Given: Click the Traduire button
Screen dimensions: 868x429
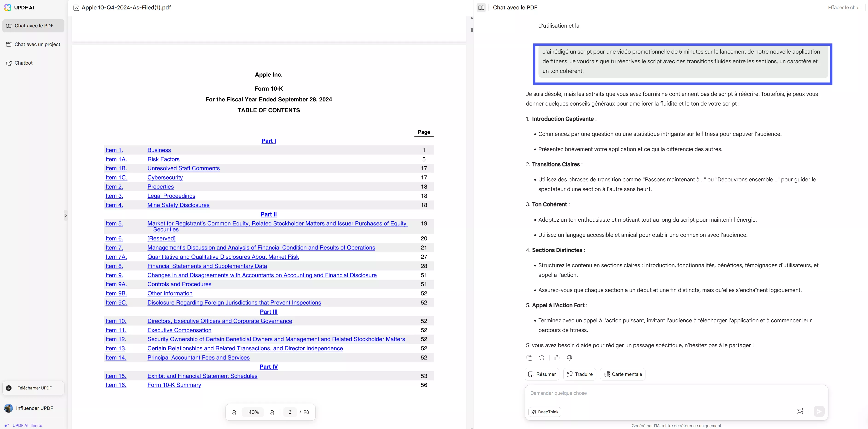Looking at the screenshot, I should click(580, 374).
